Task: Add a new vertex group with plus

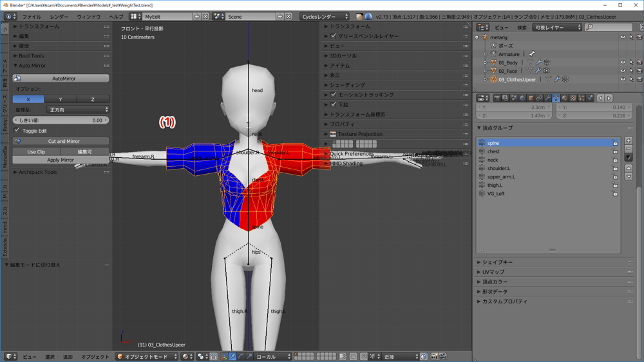Action: [x=629, y=140]
